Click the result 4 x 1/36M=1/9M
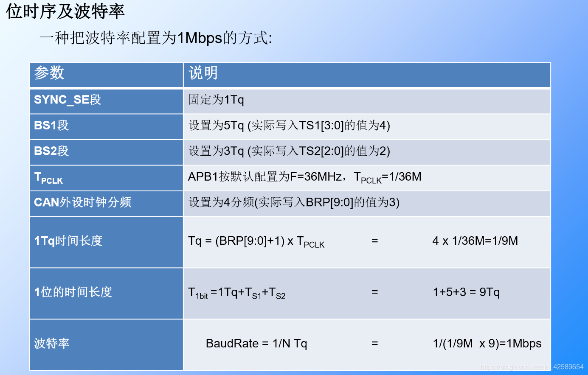This screenshot has width=588, height=375. click(475, 241)
